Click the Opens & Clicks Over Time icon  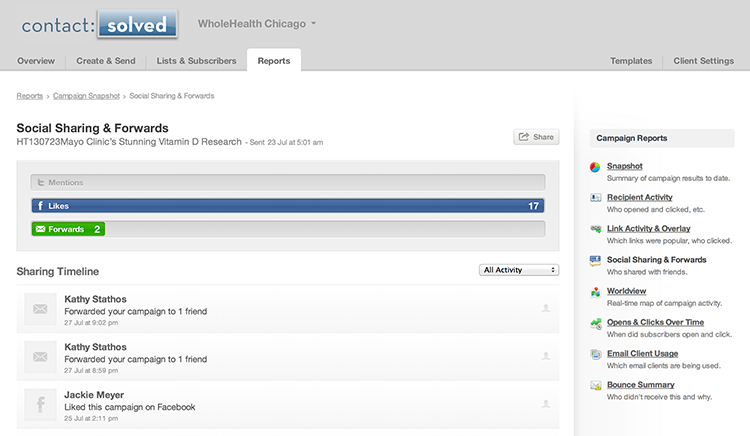pos(595,323)
